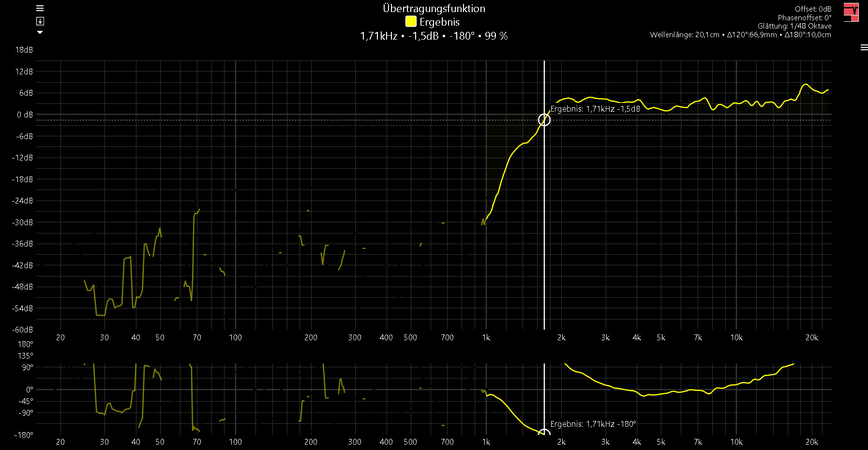Viewport: 868px width, 450px height.
Task: Click the red graph thumbnail icon
Action: (x=851, y=12)
